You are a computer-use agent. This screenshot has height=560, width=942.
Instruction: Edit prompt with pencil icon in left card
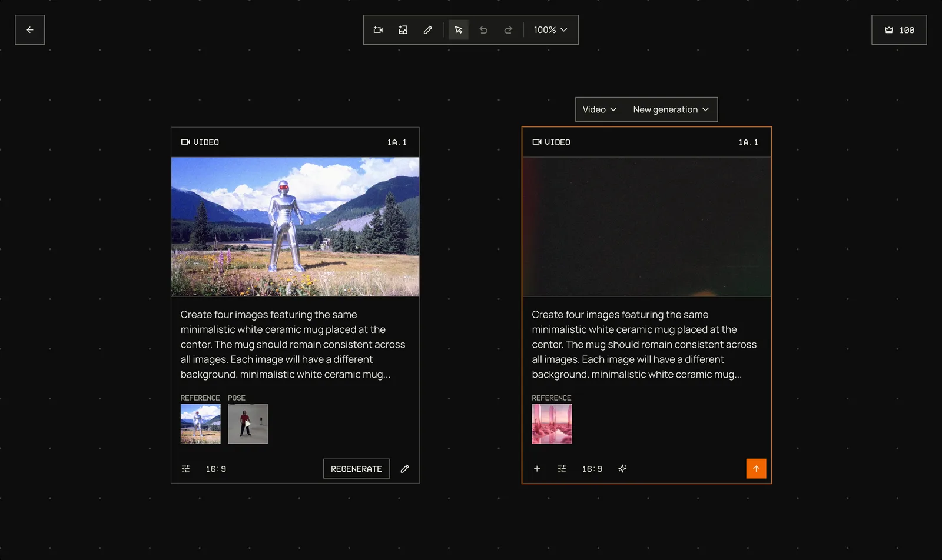[404, 469]
